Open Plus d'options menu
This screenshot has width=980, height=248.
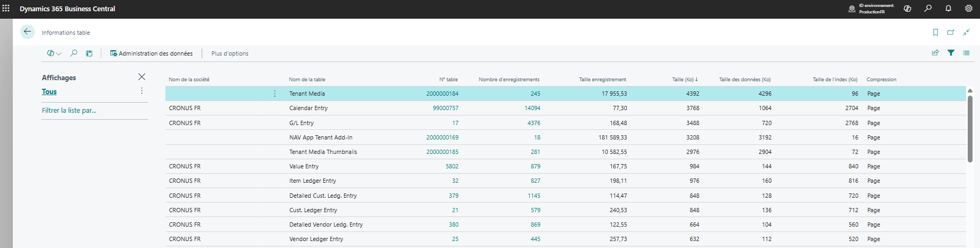[x=230, y=53]
